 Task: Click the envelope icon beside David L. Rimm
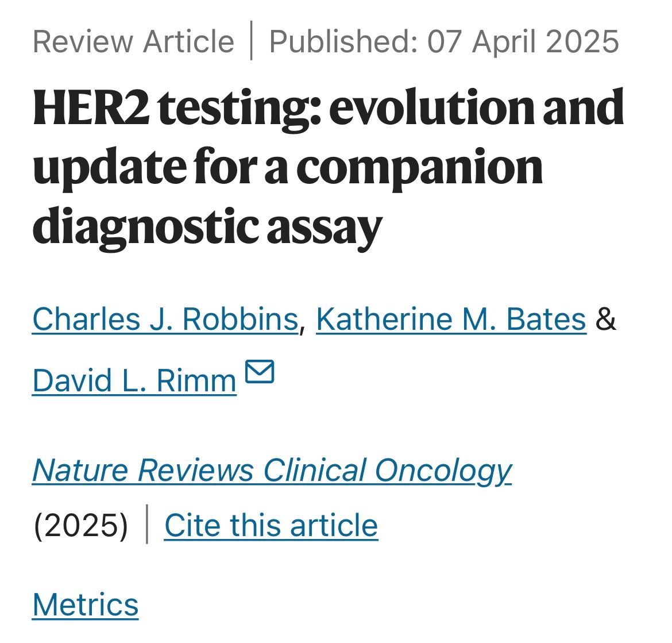[260, 372]
